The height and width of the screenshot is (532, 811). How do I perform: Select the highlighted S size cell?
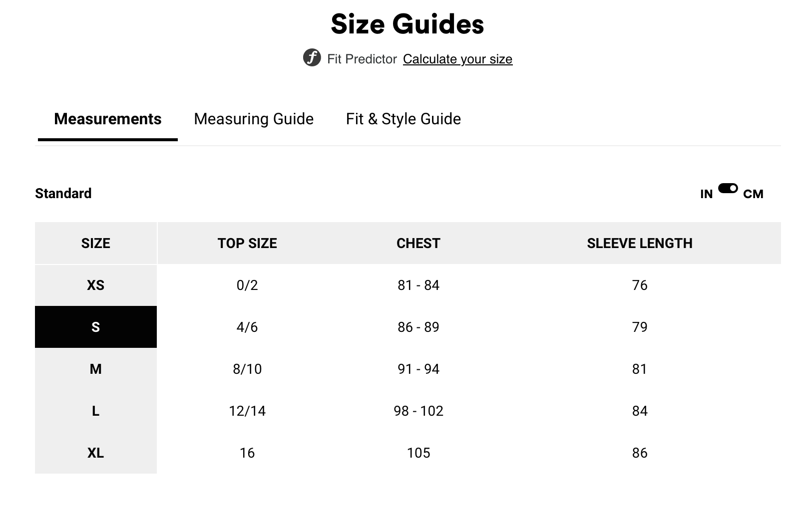pyautogui.click(x=96, y=327)
